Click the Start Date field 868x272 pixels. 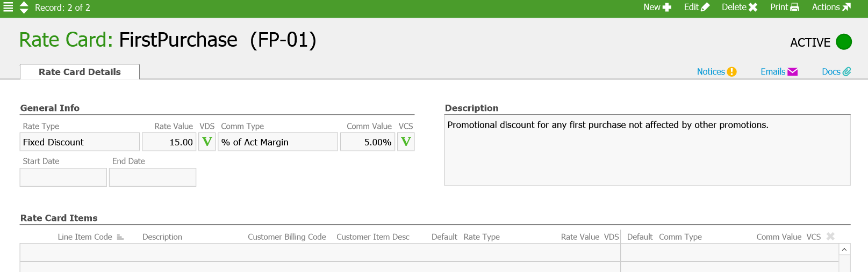63,177
